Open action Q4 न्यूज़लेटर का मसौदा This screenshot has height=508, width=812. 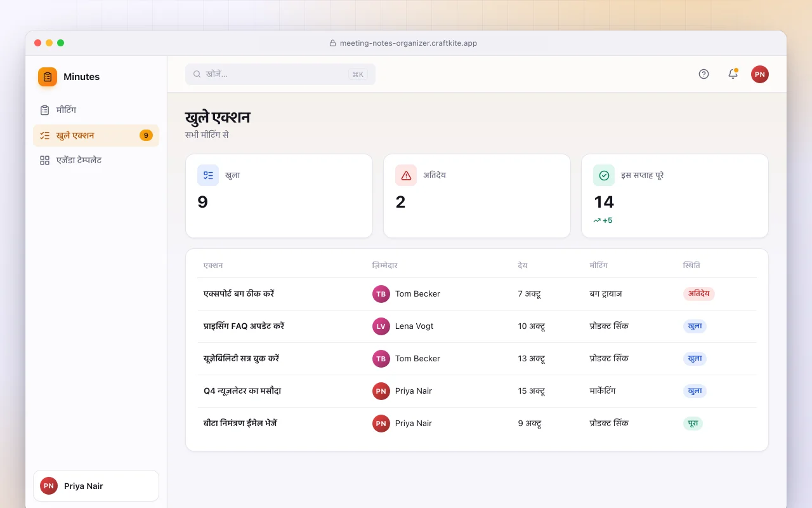(242, 391)
